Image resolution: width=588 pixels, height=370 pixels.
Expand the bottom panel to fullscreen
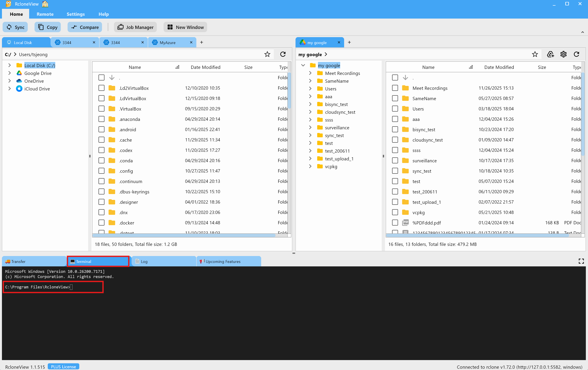coord(581,261)
